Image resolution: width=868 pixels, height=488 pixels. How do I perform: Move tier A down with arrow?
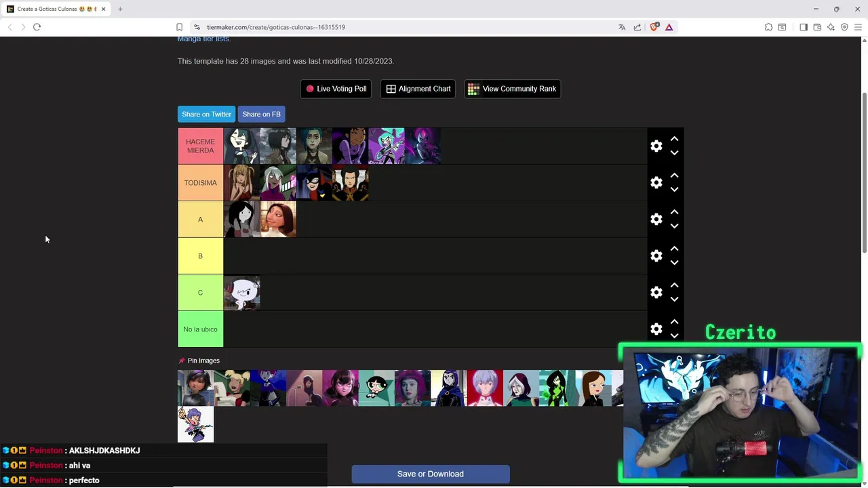coord(674,226)
